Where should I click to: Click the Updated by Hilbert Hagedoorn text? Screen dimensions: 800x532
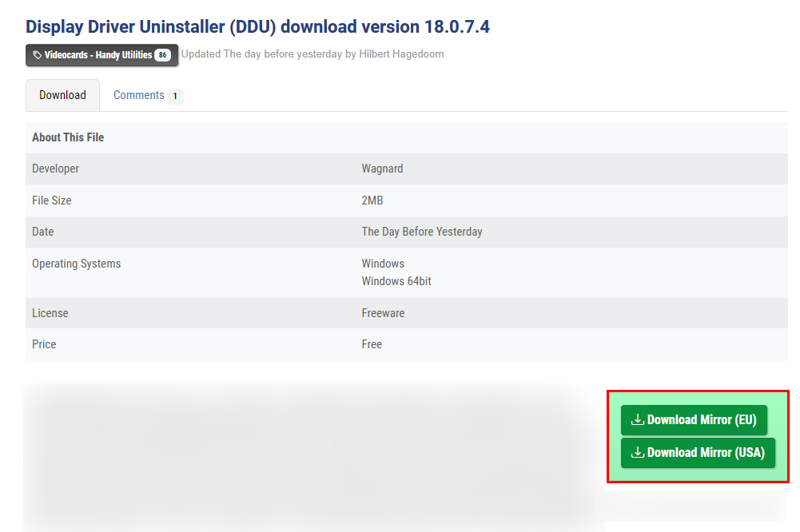pos(312,54)
